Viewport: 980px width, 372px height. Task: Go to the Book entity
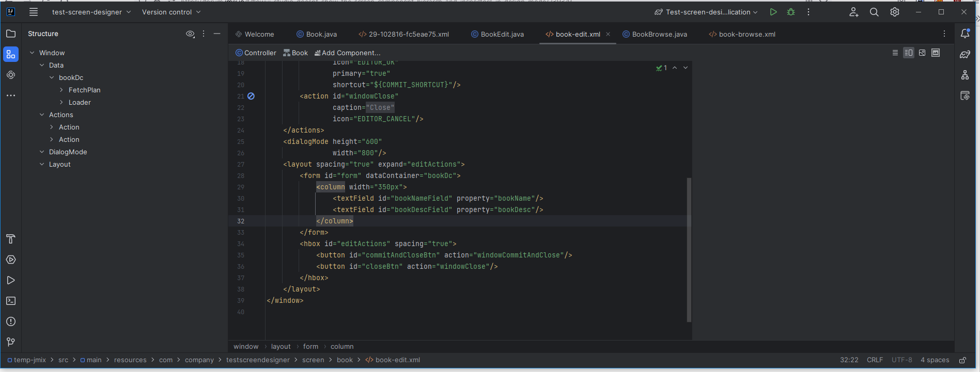tap(295, 53)
